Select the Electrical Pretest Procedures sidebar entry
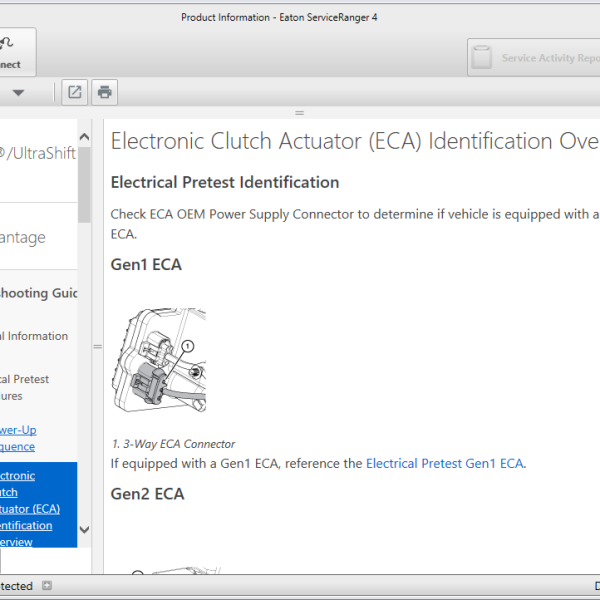This screenshot has height=600, width=600. click(x=24, y=387)
